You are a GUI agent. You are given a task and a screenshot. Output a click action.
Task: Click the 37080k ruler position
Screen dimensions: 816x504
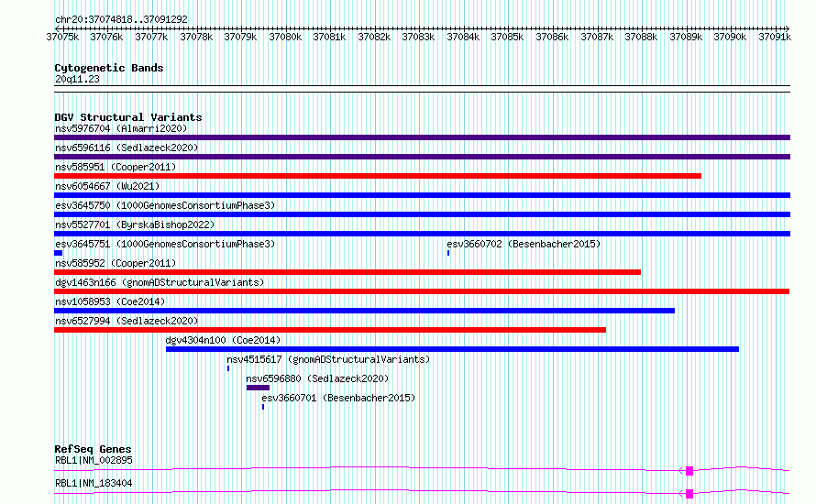(285, 37)
